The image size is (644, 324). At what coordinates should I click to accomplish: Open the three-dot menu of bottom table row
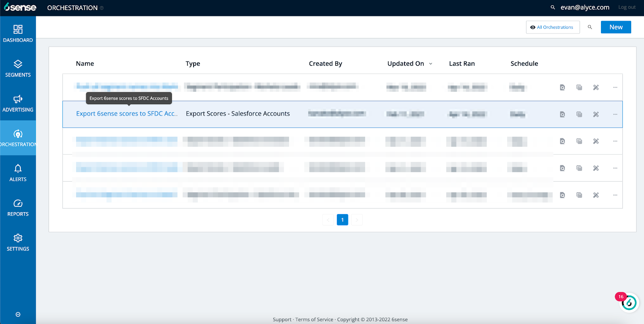click(x=615, y=195)
